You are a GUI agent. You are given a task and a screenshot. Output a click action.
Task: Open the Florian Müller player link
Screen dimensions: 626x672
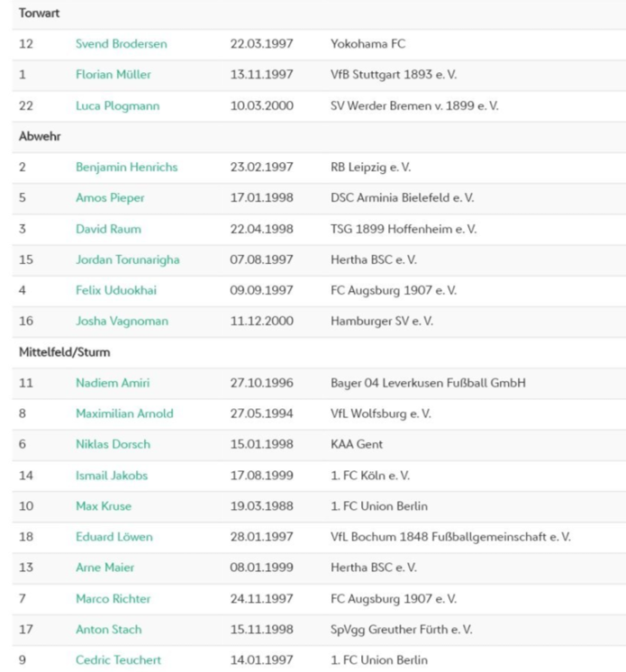click(113, 75)
